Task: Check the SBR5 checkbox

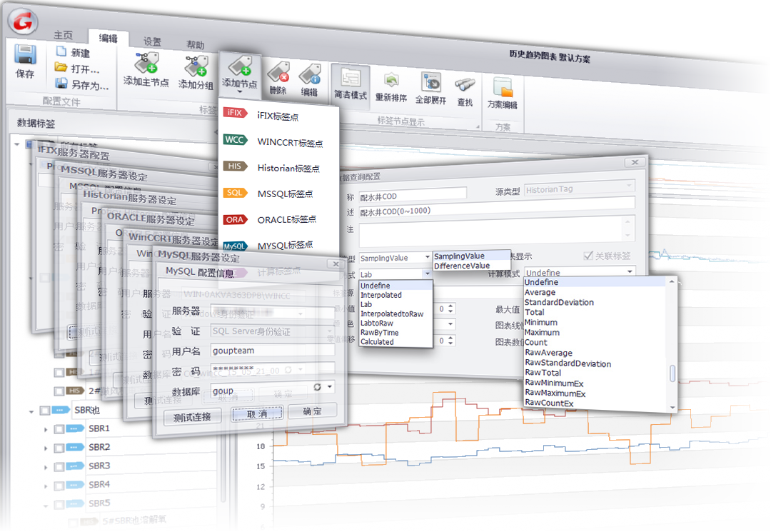Action: (59, 504)
